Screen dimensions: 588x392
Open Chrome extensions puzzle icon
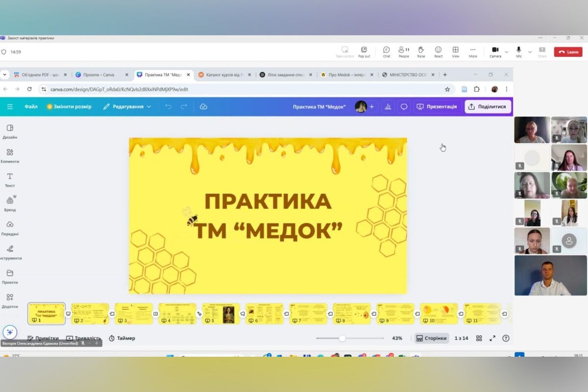point(476,89)
